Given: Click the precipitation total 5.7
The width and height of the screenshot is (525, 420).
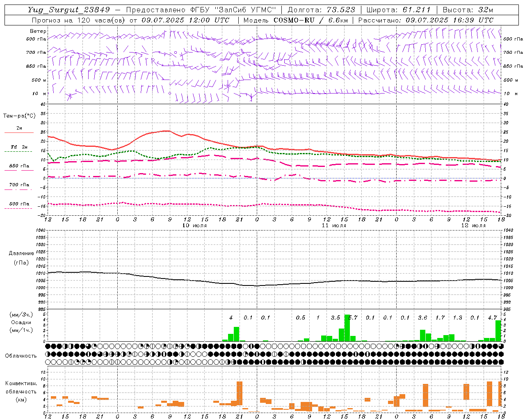Looking at the screenshot, I should 353,317.
